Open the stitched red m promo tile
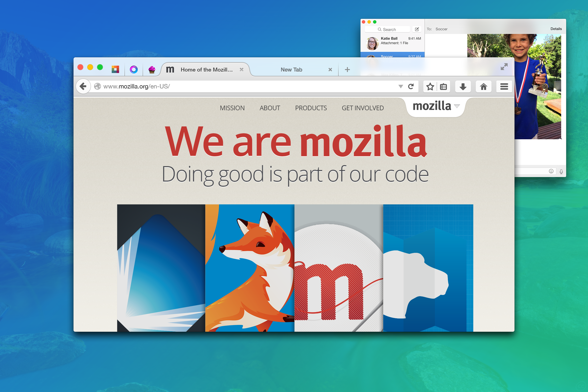Screen dimensions: 588x392 (x=339, y=268)
